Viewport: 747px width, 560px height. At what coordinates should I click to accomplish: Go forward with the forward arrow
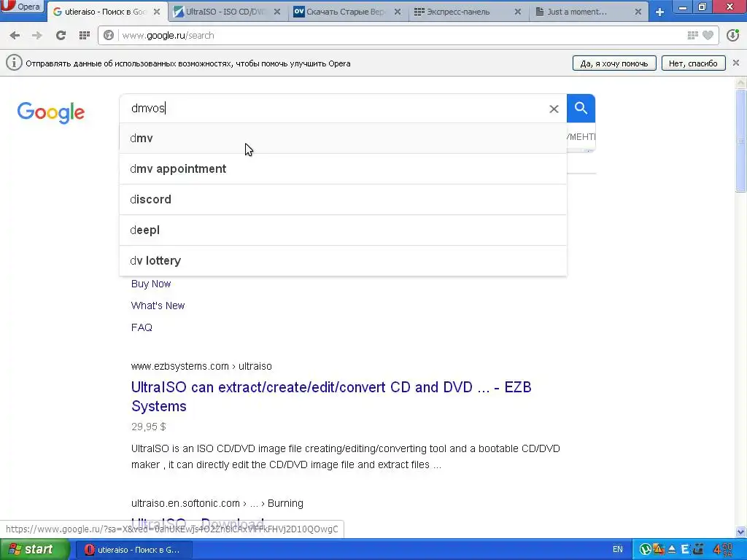click(x=37, y=35)
